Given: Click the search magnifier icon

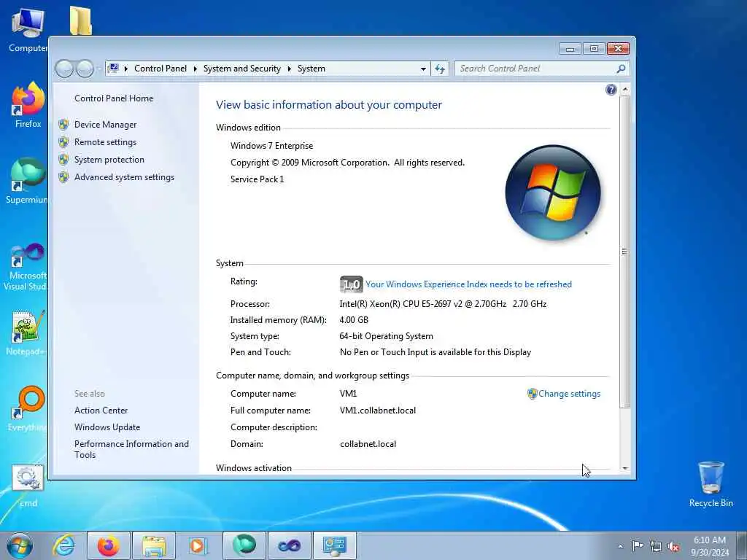Looking at the screenshot, I should coord(621,69).
